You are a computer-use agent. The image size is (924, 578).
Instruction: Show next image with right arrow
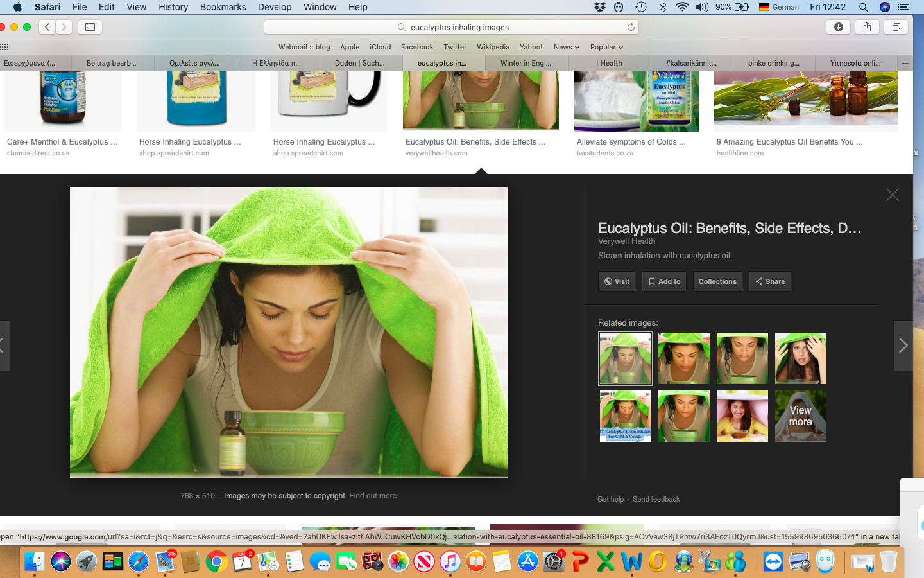pyautogui.click(x=903, y=346)
